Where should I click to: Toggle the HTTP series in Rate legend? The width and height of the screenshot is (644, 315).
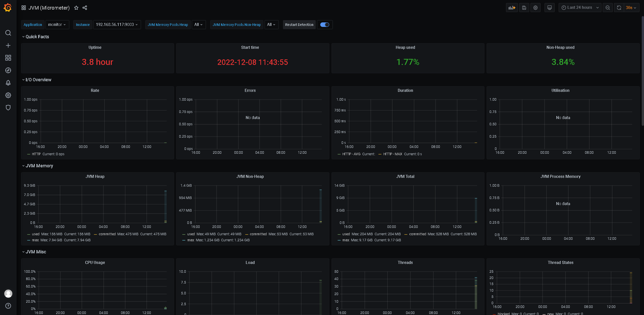coord(36,154)
